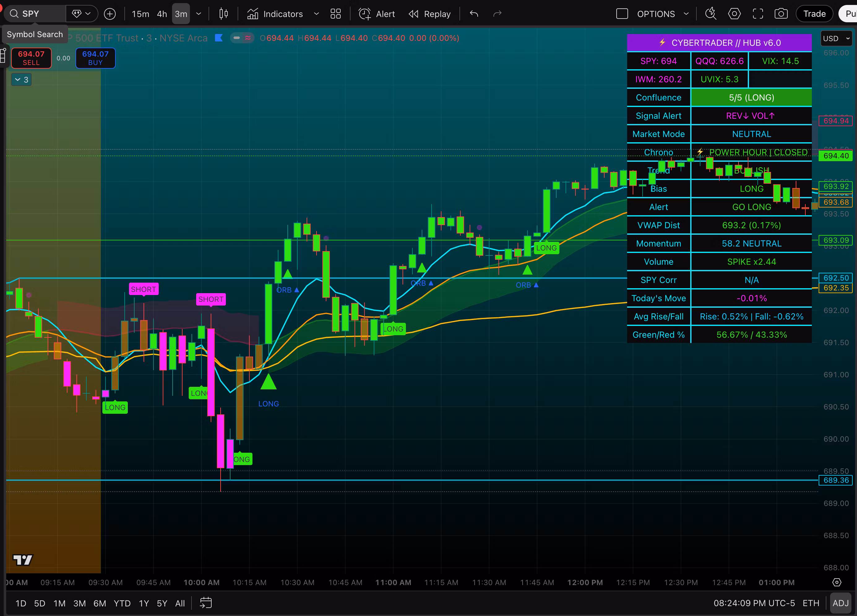The width and height of the screenshot is (857, 616).
Task: Undo the last chart action
Action: tap(474, 14)
